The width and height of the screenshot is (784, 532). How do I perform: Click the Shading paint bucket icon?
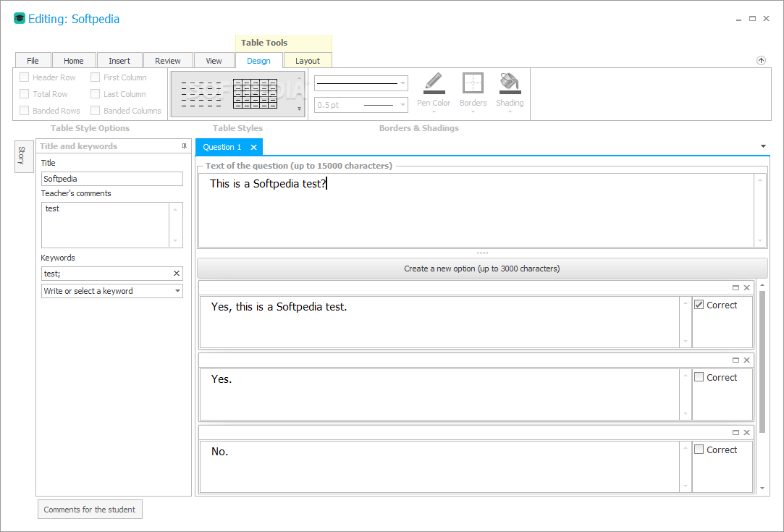pyautogui.click(x=510, y=83)
